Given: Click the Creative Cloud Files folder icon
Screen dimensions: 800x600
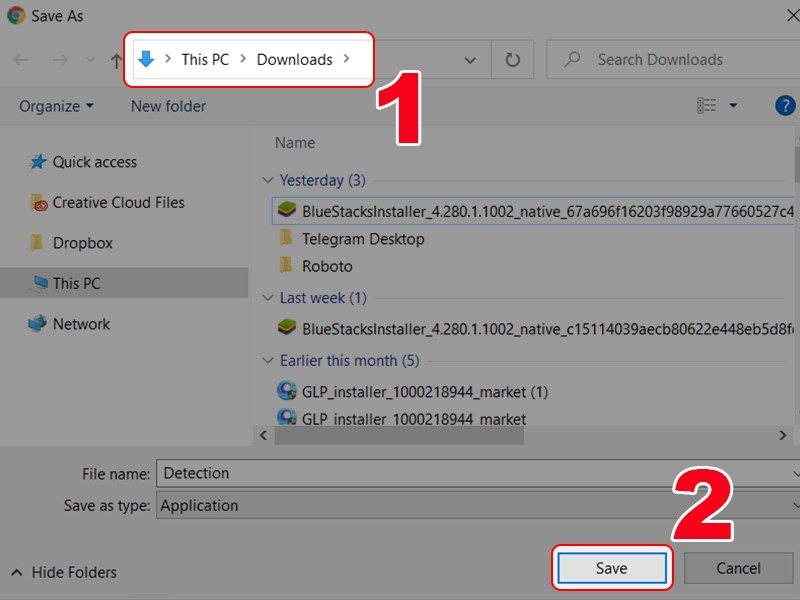Looking at the screenshot, I should pos(38,203).
